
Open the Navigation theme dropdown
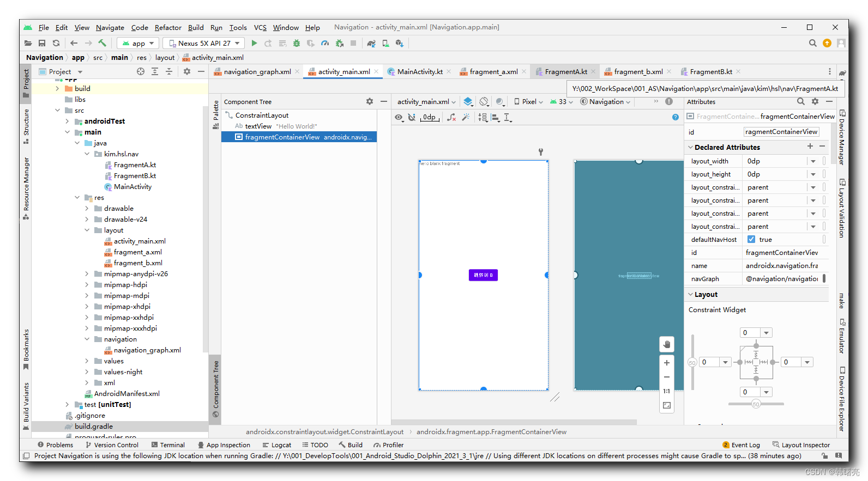[x=605, y=101]
